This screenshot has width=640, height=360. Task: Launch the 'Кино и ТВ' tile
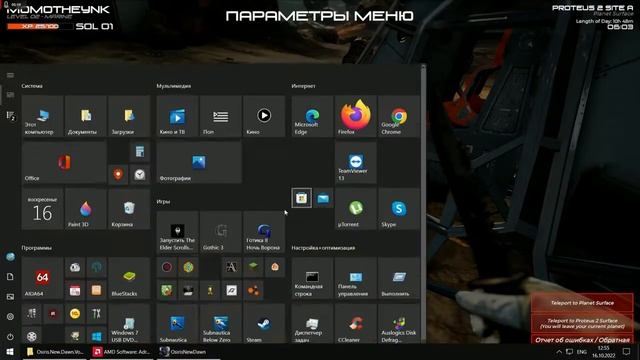click(178, 116)
